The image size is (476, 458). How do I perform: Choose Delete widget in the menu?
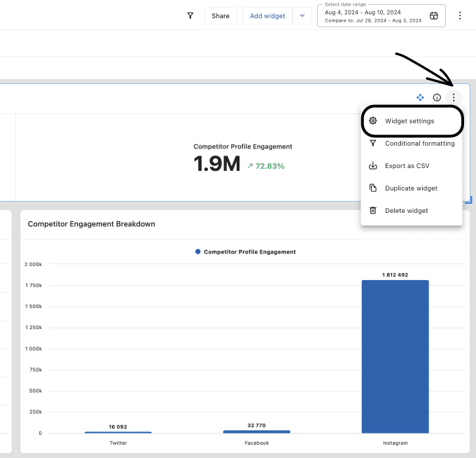point(406,211)
